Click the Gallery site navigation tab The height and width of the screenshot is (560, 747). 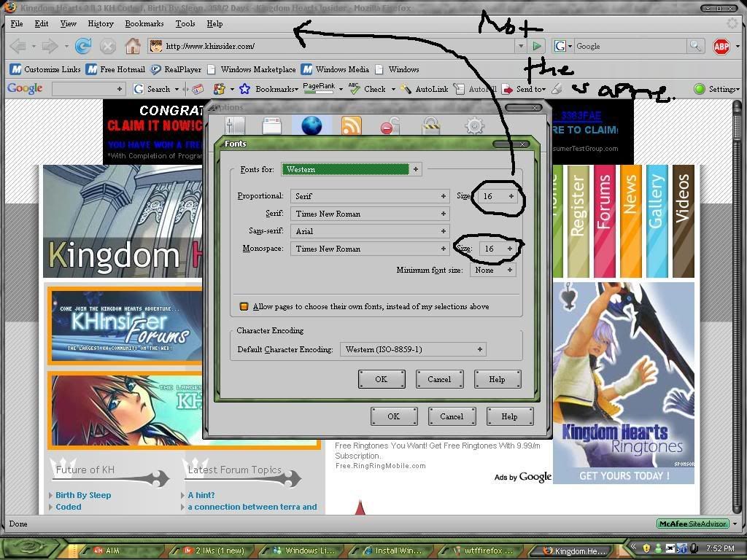657,221
